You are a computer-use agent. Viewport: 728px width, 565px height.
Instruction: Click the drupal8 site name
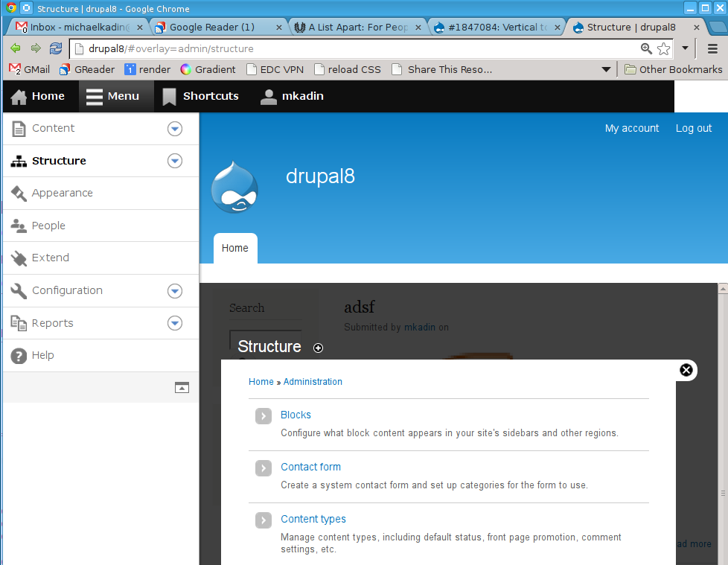click(320, 176)
